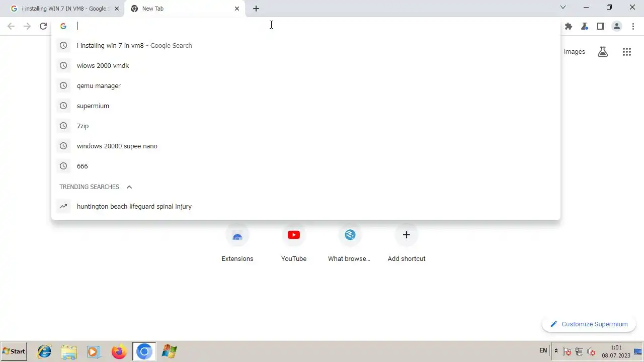644x362 pixels.
Task: Open the three-dot browser menu
Action: point(633,26)
